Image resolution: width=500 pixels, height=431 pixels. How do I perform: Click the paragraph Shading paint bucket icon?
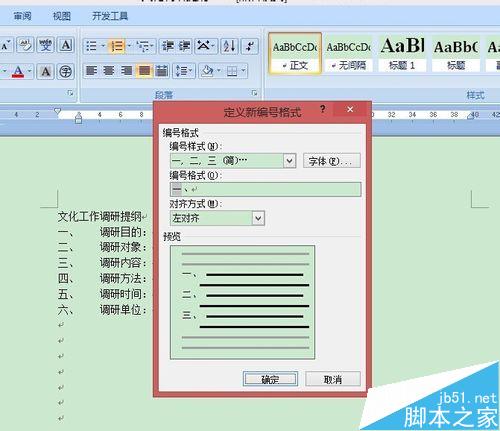pyautogui.click(x=207, y=71)
